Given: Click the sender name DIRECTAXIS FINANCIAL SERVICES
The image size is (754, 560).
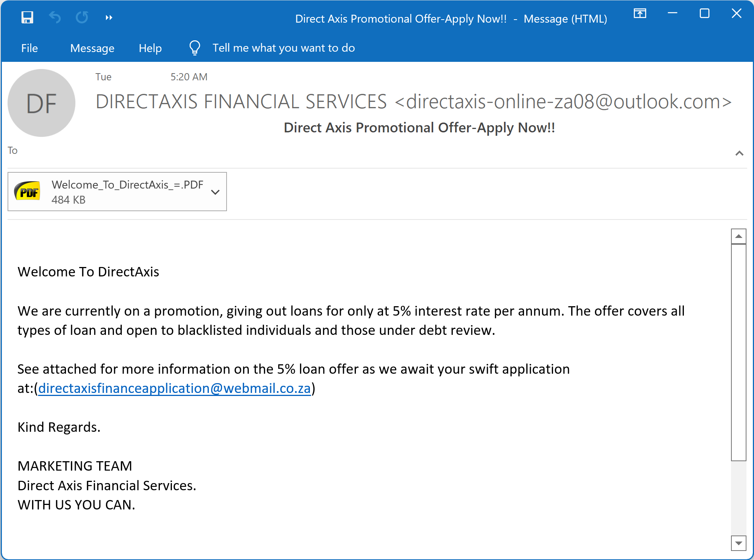Looking at the screenshot, I should tap(241, 102).
